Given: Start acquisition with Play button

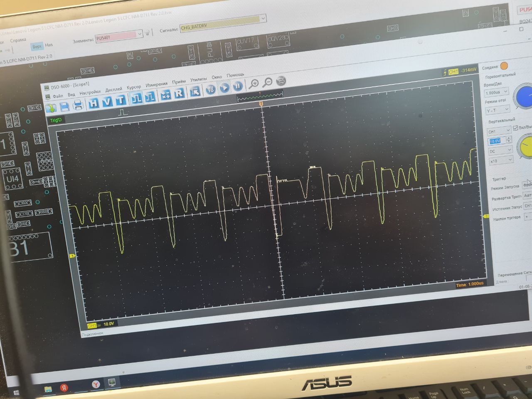Looking at the screenshot, I should [224, 88].
